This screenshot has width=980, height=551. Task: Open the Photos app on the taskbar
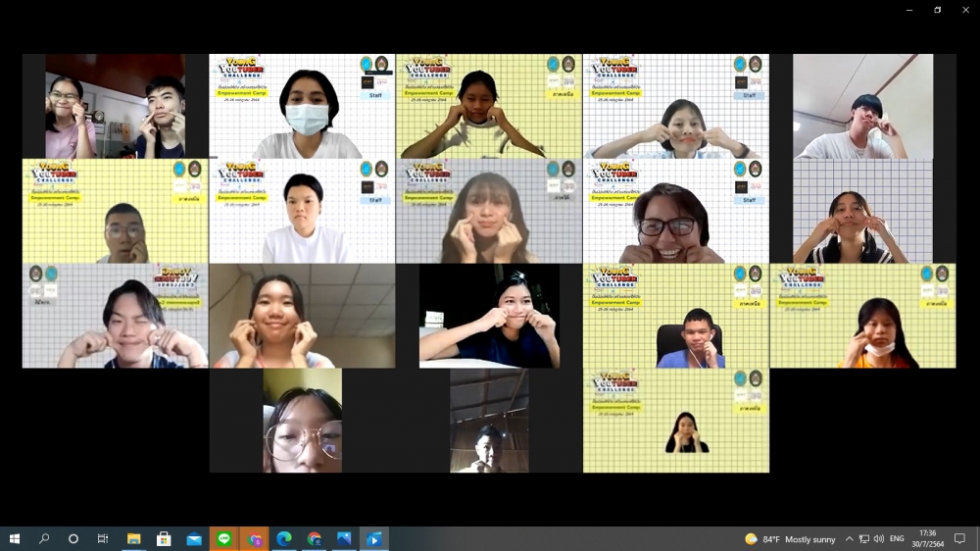(344, 538)
